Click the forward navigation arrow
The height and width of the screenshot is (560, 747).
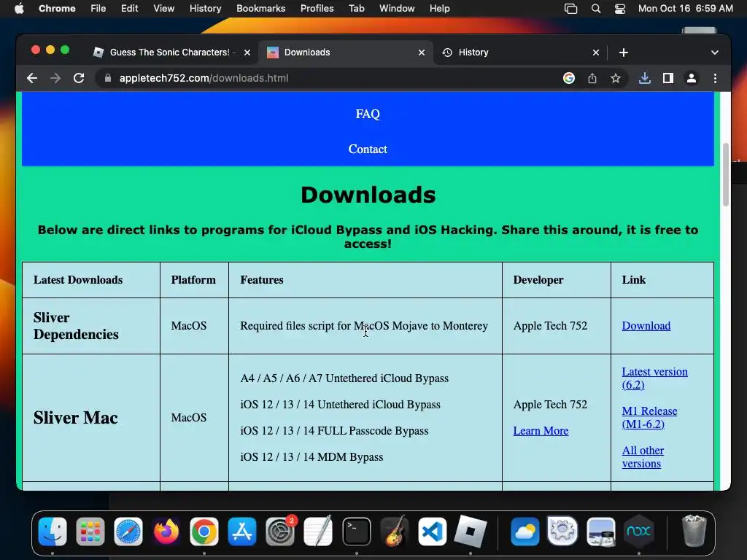point(55,78)
